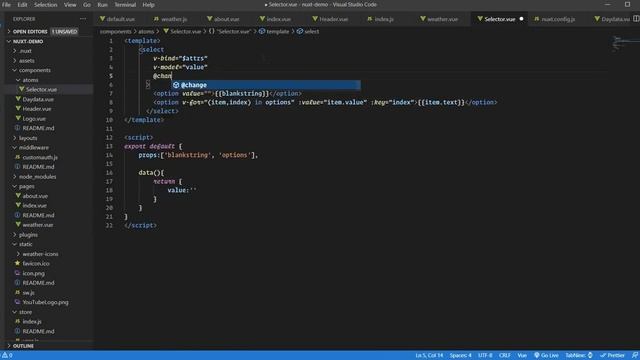640x360 pixels.
Task: Open Logo.vue in the explorer tree
Action: tap(34, 119)
